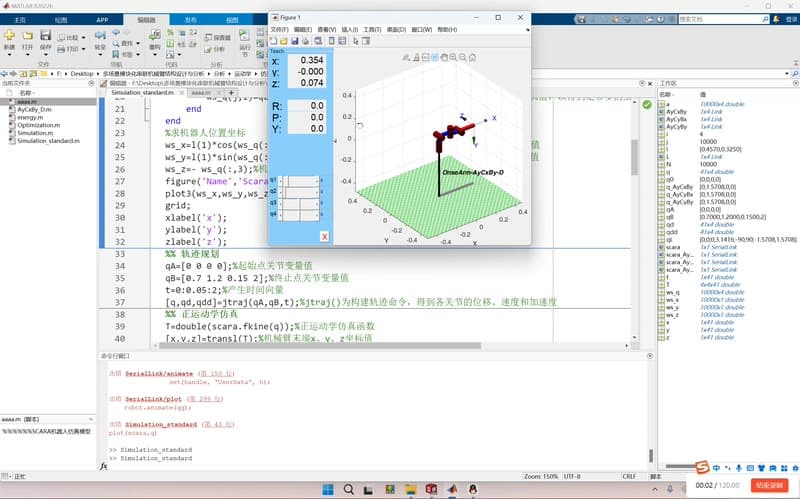Click the SerialLink/animate error link
Image resolution: width=800 pixels, height=499 pixels.
point(159,374)
